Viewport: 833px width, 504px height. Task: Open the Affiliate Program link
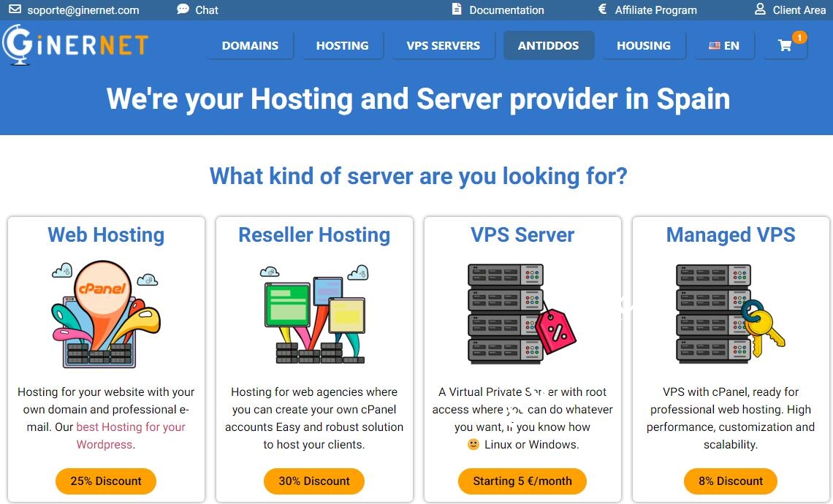tap(655, 10)
